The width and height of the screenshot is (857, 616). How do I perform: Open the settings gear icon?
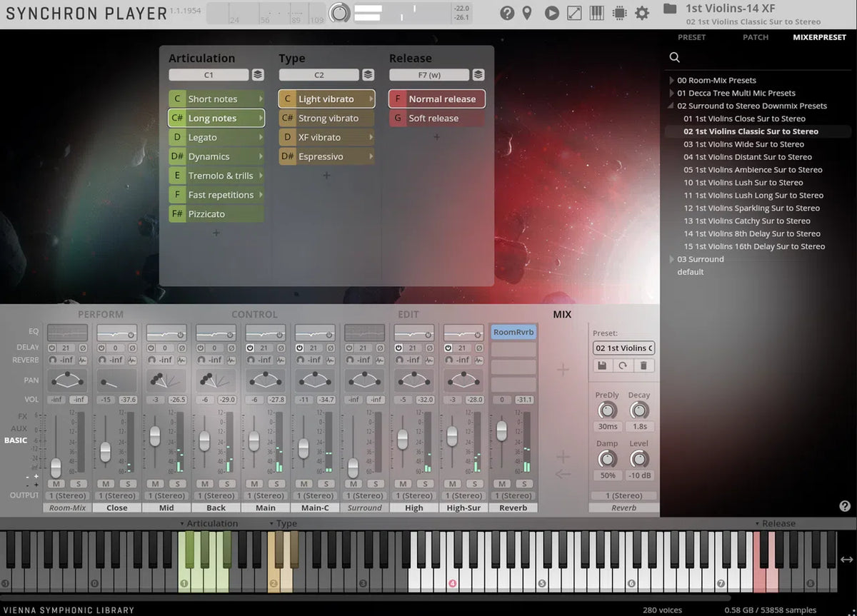coord(642,13)
